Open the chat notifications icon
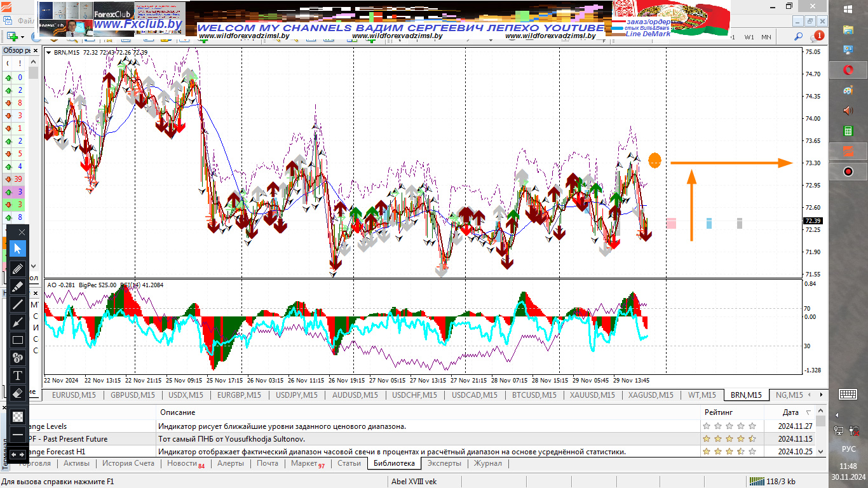This screenshot has width=868, height=488. click(x=816, y=37)
